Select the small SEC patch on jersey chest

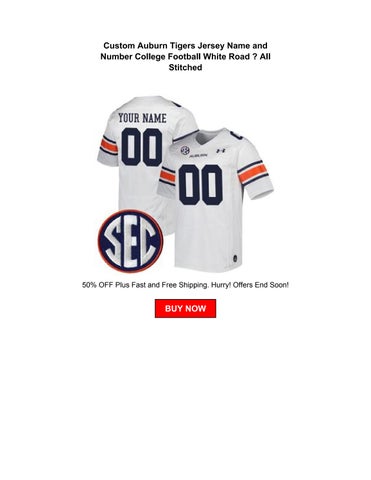click(185, 150)
